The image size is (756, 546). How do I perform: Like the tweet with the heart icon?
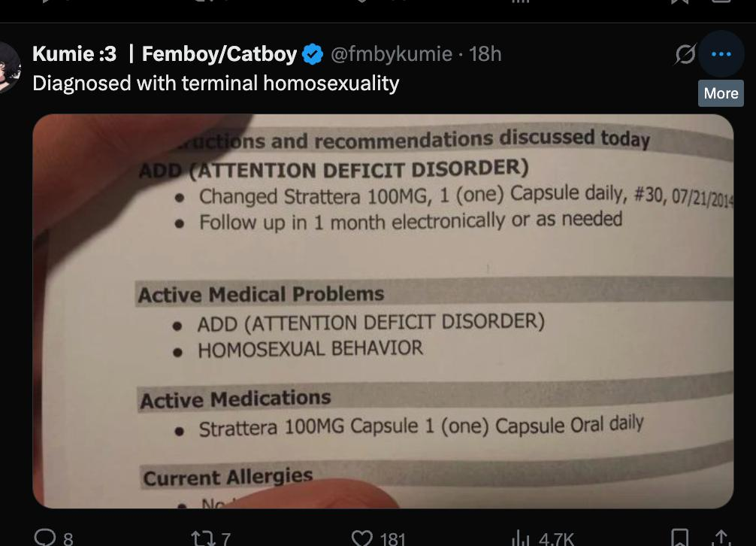pos(362,538)
